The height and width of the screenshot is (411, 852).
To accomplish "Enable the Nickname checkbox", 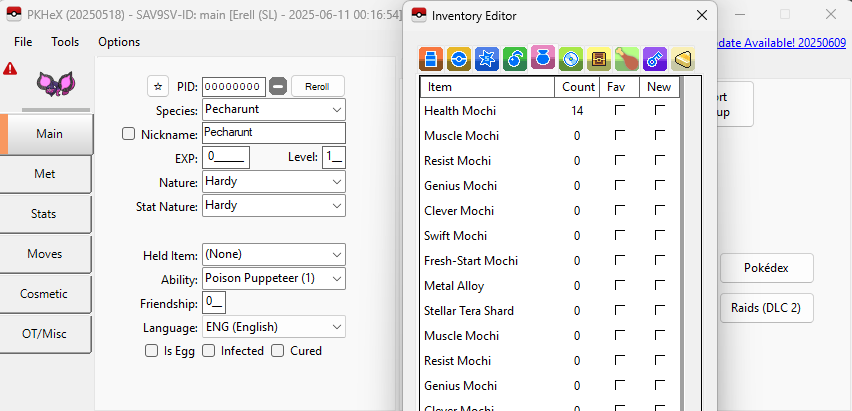I will click(129, 134).
